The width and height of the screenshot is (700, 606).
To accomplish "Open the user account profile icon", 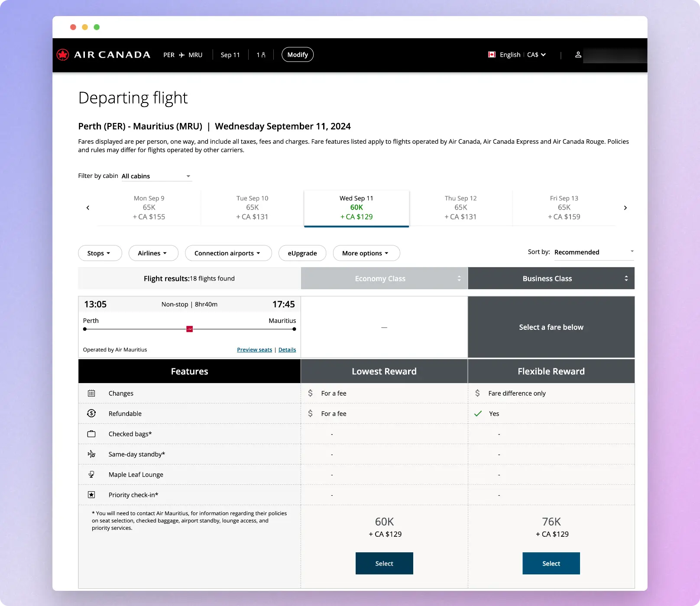I will (578, 55).
